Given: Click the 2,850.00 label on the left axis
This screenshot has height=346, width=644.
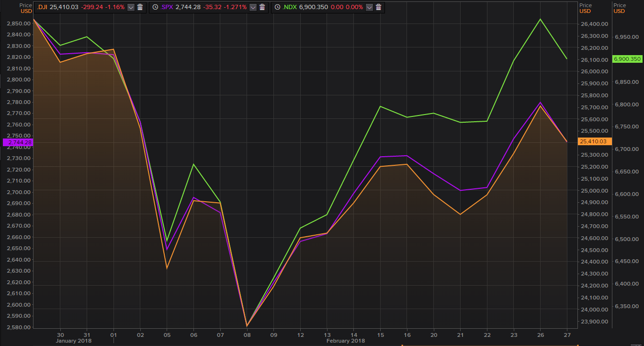Looking at the screenshot, I should (19, 23).
